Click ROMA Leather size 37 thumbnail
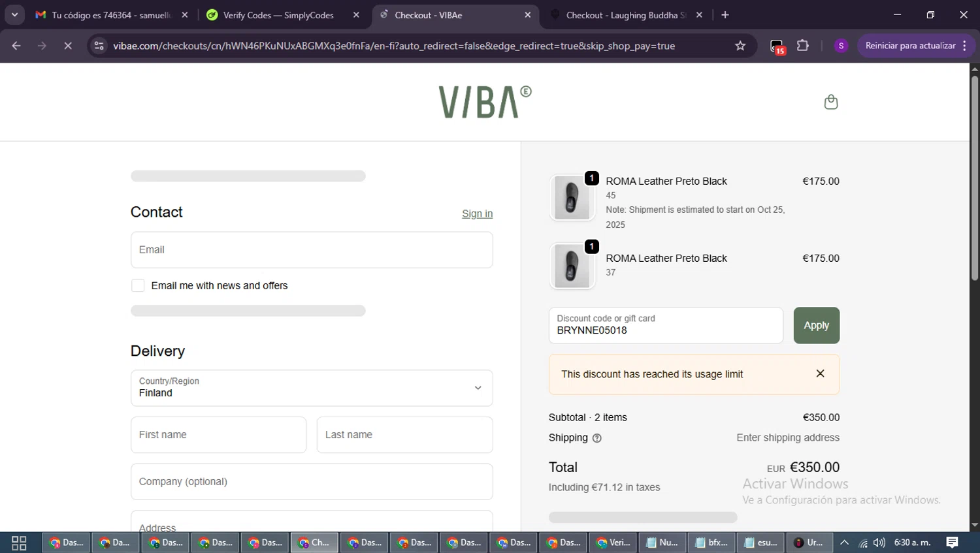Image resolution: width=980 pixels, height=553 pixels. [572, 266]
